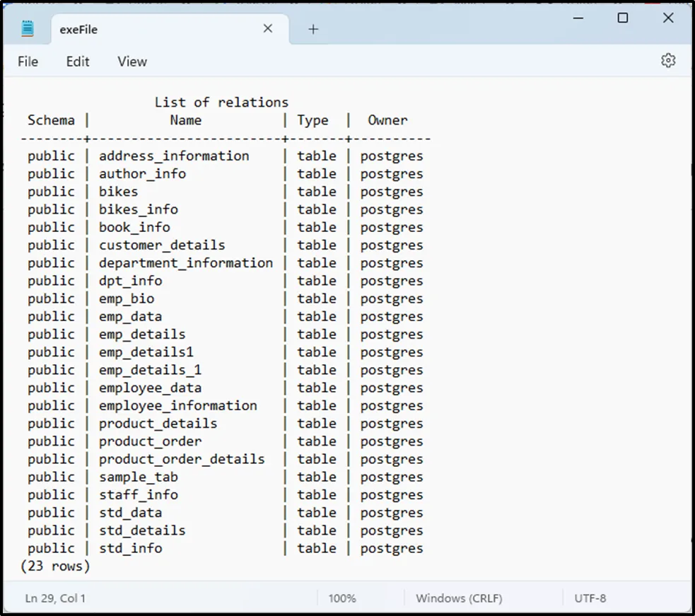Place cursor on address_information table name
Viewport: 695px width, 616px height.
(174, 156)
